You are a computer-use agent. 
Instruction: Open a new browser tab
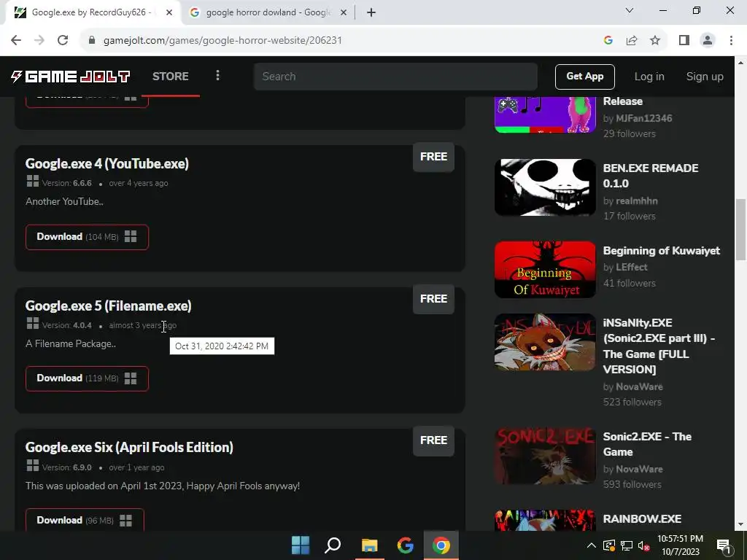tap(371, 13)
